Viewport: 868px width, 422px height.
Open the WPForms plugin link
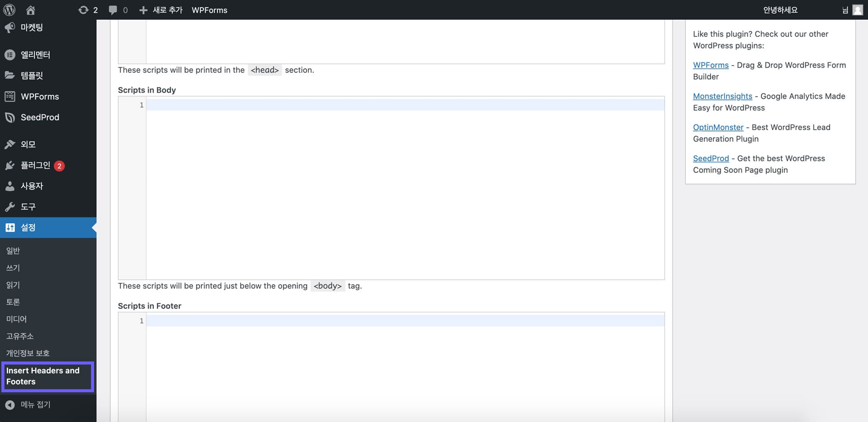tap(711, 65)
